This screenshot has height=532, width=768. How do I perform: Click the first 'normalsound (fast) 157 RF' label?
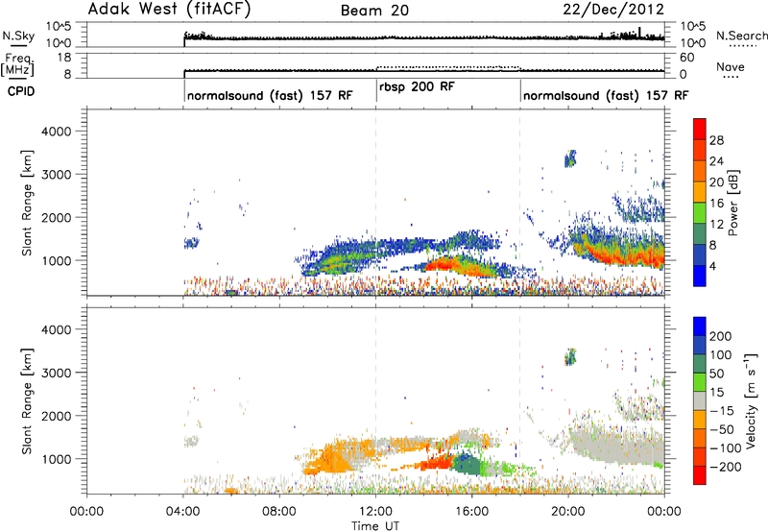pyautogui.click(x=270, y=95)
